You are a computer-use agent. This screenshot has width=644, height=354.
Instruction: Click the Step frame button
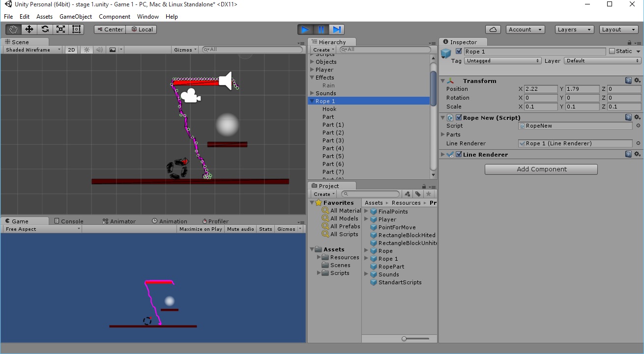click(x=337, y=29)
